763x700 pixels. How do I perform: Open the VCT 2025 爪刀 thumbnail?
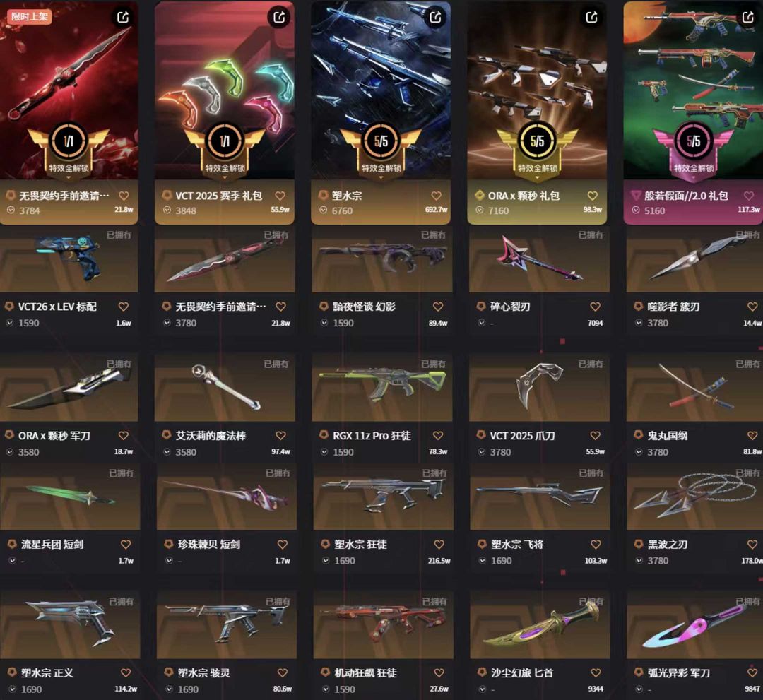tap(539, 387)
